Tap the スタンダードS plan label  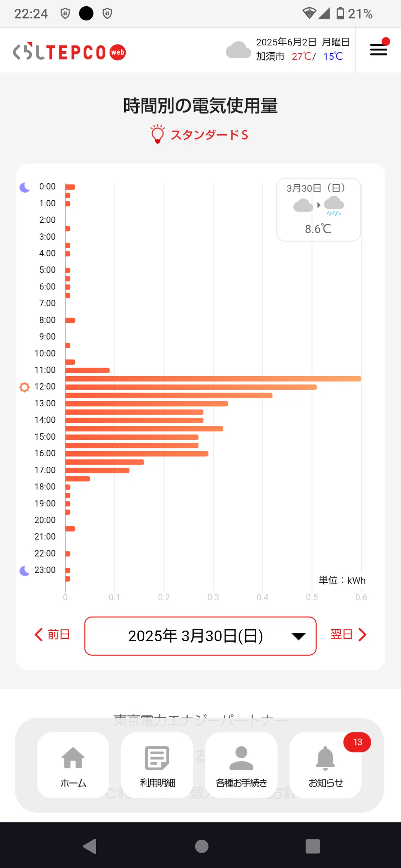click(x=209, y=135)
